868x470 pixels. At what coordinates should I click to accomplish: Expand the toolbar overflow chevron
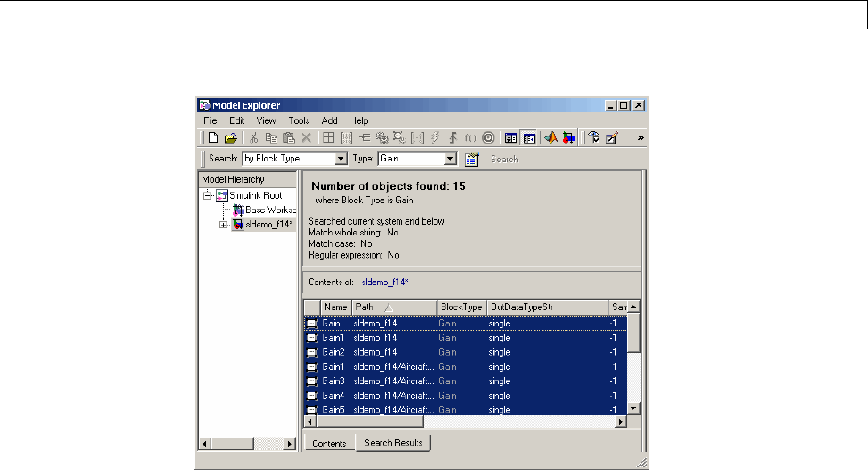(641, 138)
